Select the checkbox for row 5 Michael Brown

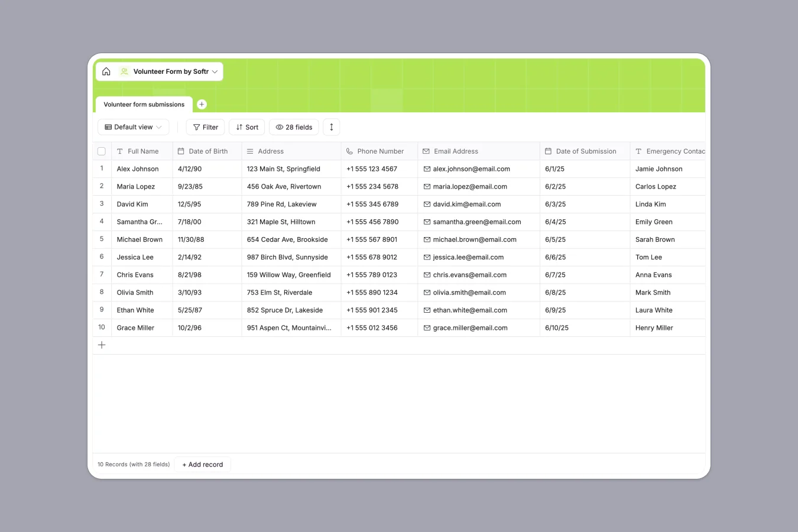[101, 239]
